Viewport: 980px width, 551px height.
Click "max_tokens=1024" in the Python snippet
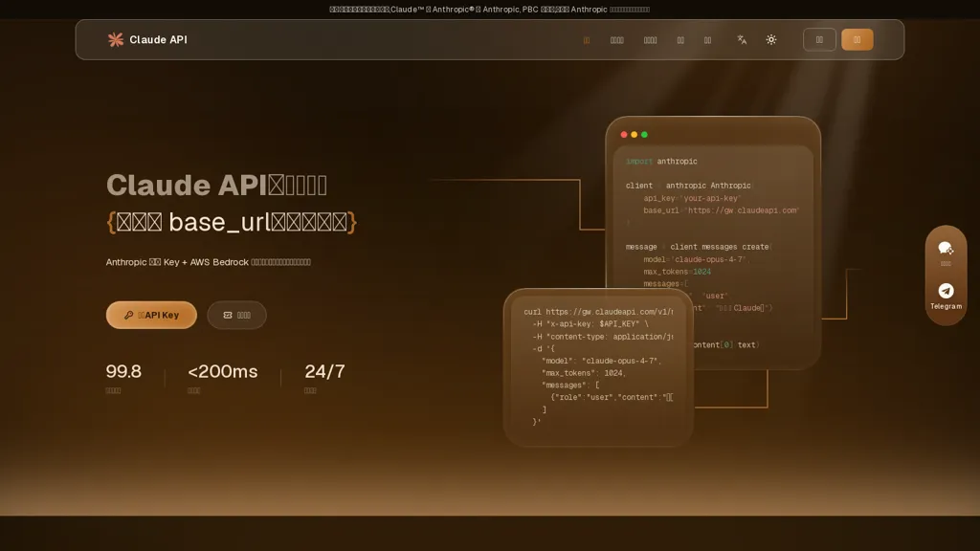click(677, 272)
